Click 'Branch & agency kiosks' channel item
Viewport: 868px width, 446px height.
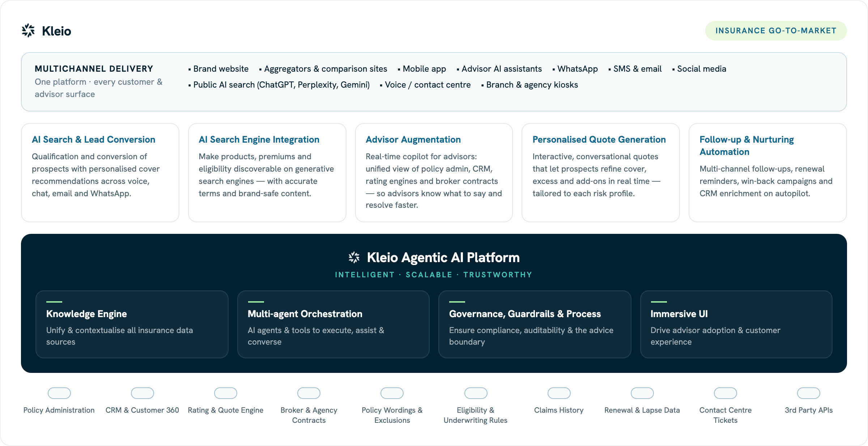[529, 85]
